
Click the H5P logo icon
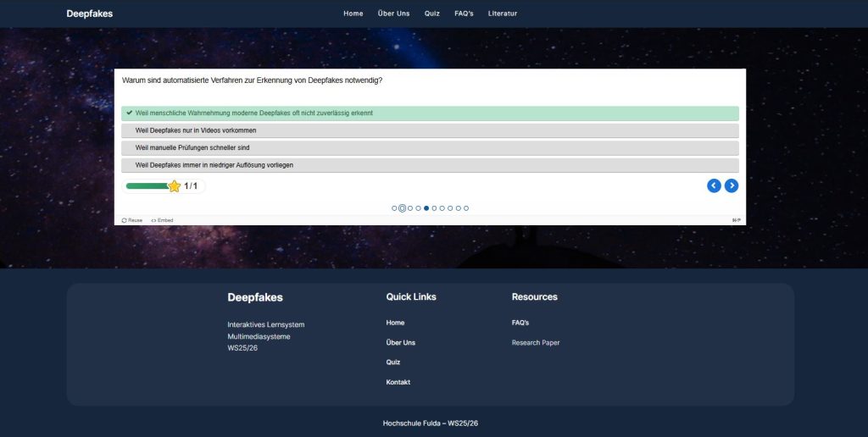click(x=736, y=220)
